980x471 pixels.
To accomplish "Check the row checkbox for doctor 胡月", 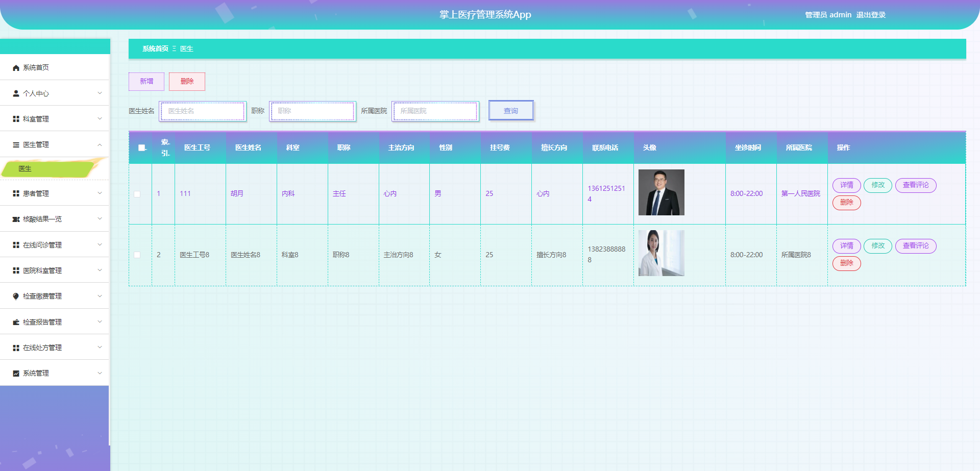I will click(x=137, y=194).
